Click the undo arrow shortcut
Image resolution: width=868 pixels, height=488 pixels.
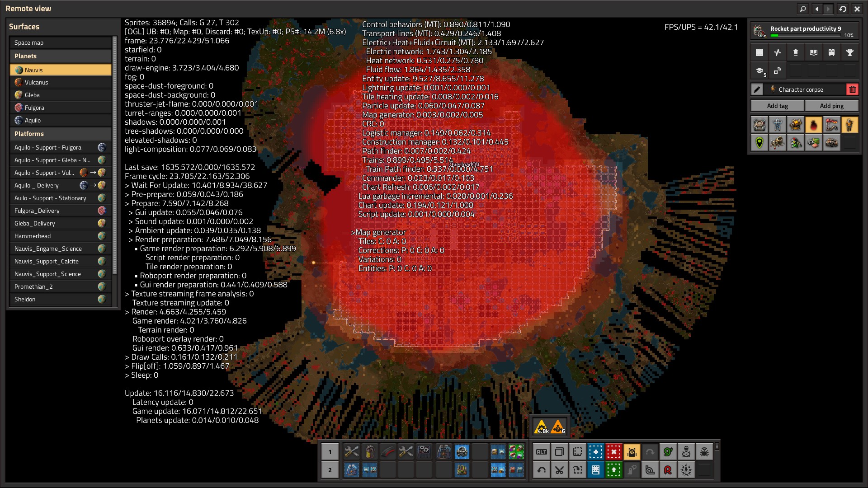point(542,470)
